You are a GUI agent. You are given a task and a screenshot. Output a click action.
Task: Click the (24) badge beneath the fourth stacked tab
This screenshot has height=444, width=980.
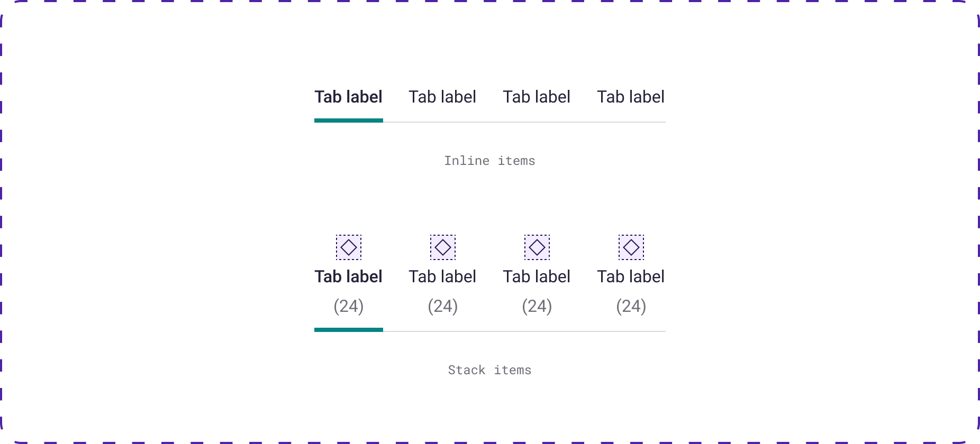631,306
